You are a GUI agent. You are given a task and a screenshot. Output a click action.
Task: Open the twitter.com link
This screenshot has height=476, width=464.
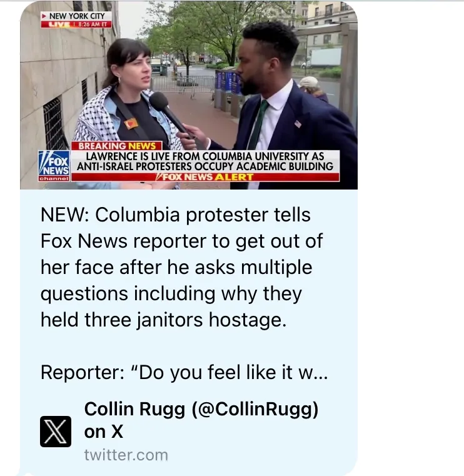coord(126,455)
